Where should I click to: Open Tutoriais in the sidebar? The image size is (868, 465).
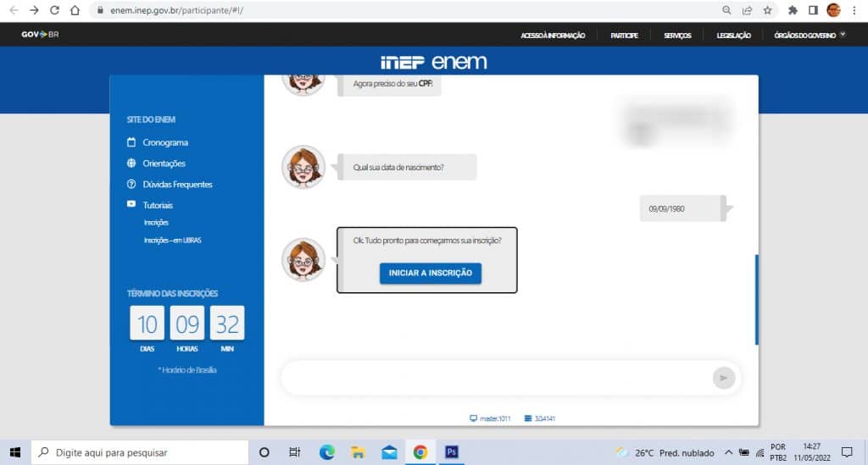158,205
